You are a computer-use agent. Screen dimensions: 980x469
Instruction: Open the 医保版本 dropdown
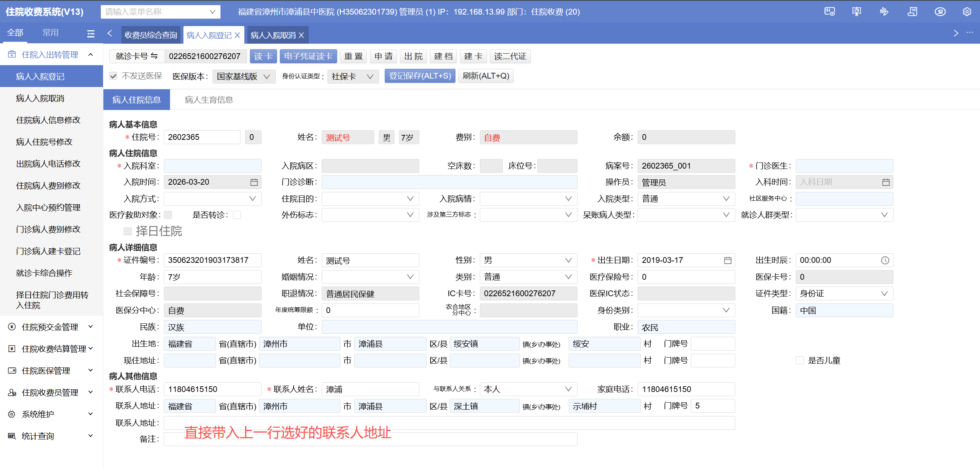coord(244,77)
